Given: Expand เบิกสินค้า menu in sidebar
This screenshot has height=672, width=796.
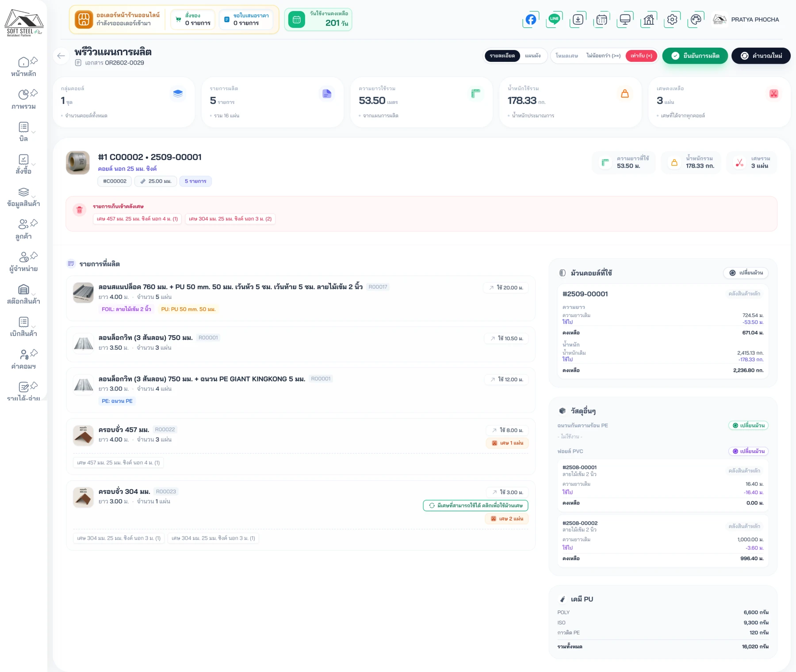Looking at the screenshot, I should pos(23,327).
